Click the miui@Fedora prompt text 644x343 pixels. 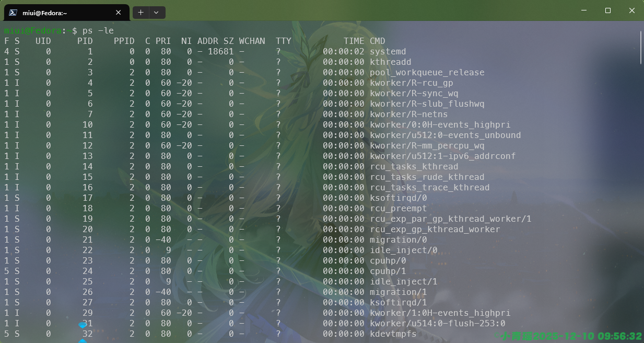[32, 31]
